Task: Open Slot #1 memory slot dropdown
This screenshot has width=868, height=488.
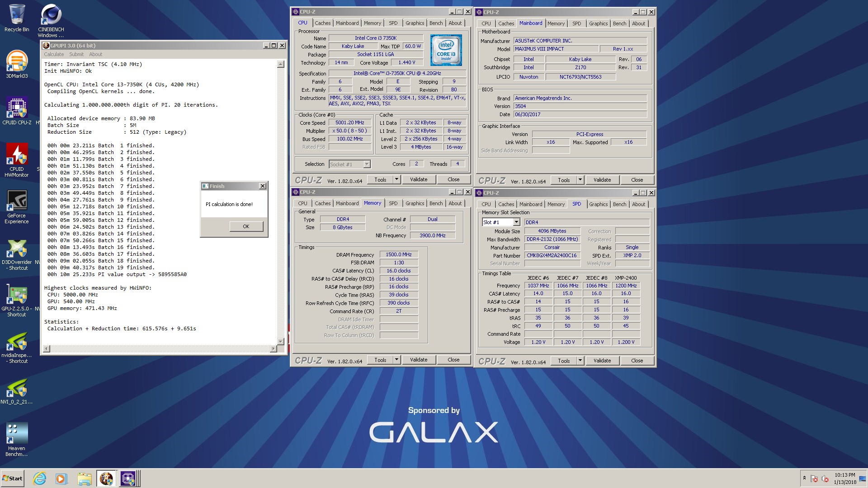Action: (x=516, y=222)
